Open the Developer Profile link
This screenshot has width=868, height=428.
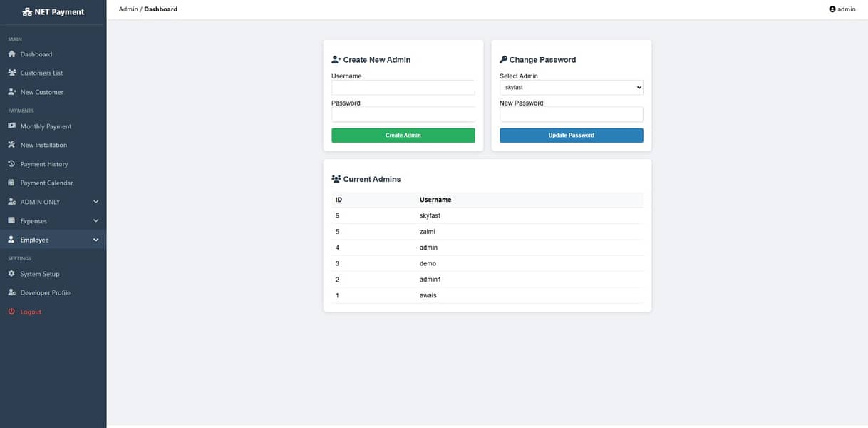coord(45,292)
